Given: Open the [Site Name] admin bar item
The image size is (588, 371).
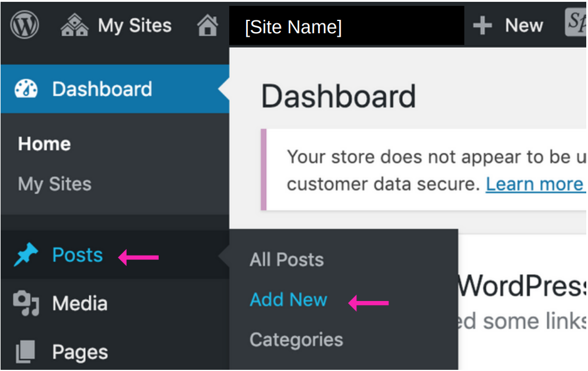Looking at the screenshot, I should click(293, 27).
